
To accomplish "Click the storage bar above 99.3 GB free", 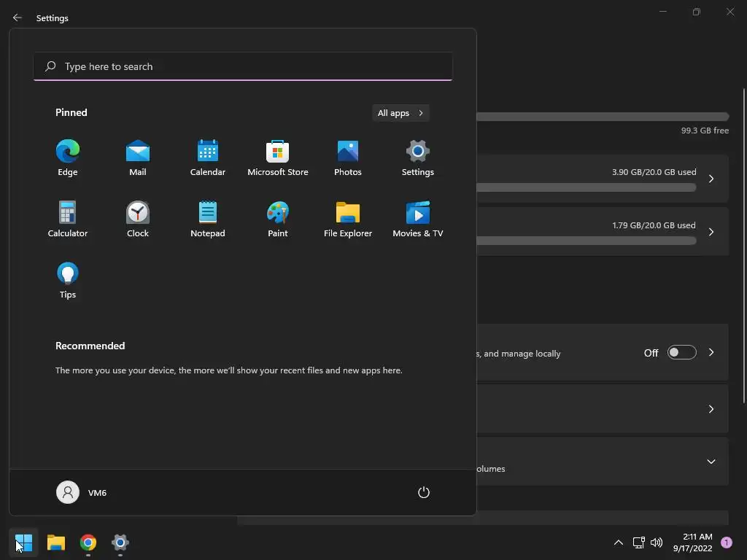I will coord(602,117).
